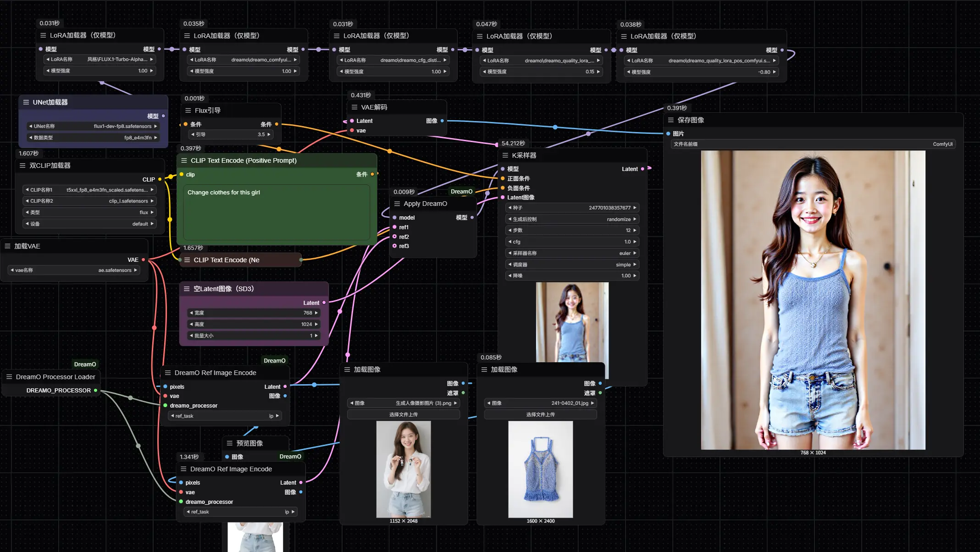Click the UNet加载器 node menu icon
Image resolution: width=980 pixels, height=552 pixels.
click(x=26, y=102)
